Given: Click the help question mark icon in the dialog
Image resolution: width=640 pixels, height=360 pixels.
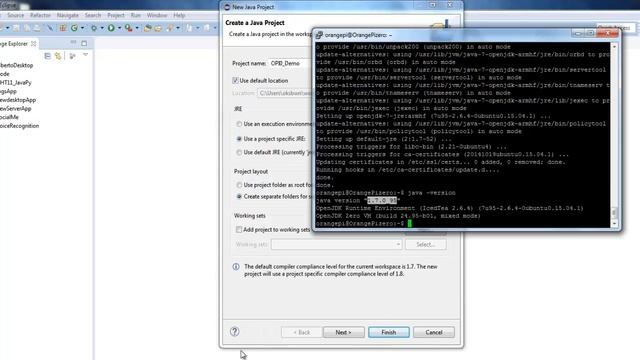Looking at the screenshot, I should 235,331.
